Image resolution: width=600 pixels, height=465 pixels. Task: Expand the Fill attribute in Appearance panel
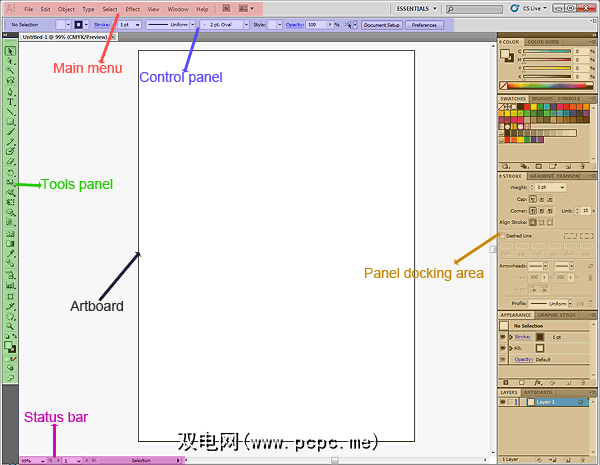(511, 348)
